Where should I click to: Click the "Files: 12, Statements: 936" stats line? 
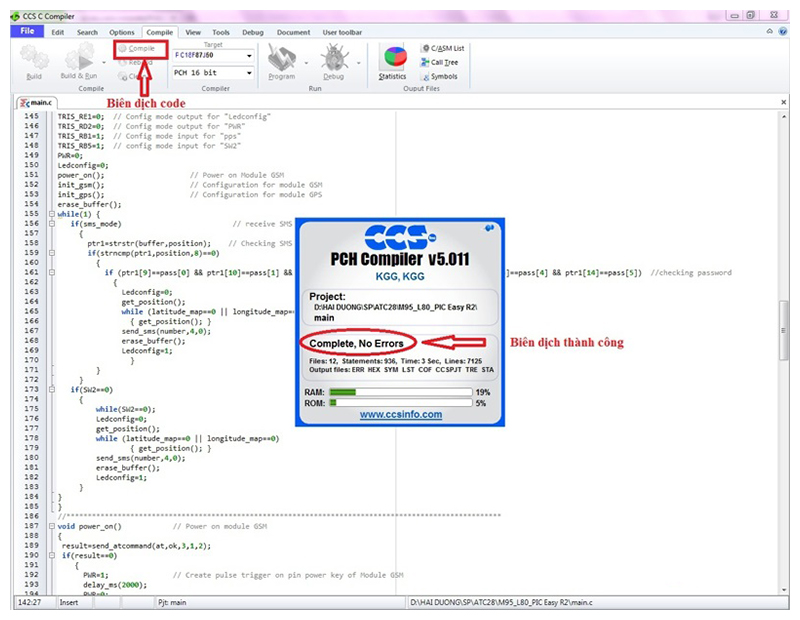[x=395, y=361]
